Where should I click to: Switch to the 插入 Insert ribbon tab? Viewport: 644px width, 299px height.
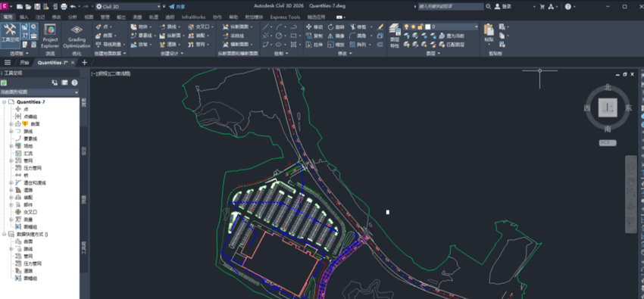24,17
